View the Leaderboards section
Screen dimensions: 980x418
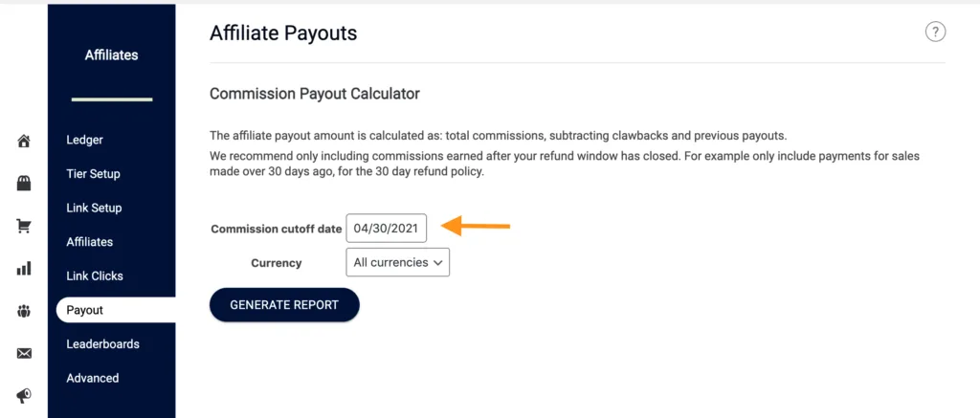(x=102, y=343)
